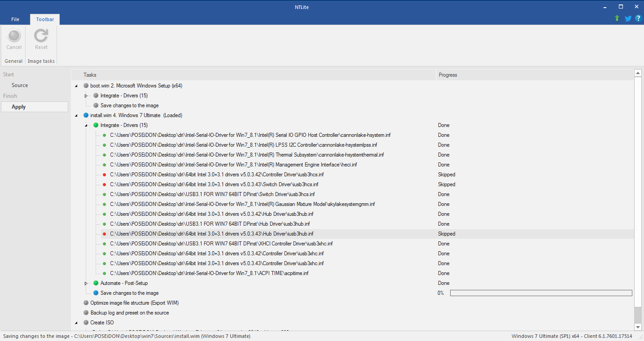This screenshot has height=341, width=644.
Task: Open the Twitter bird icon
Action: point(628,18)
